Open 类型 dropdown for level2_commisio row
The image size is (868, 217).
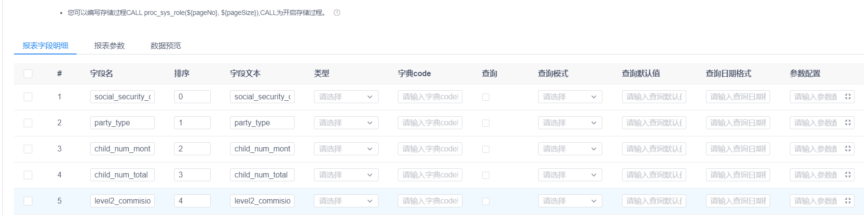tap(346, 201)
